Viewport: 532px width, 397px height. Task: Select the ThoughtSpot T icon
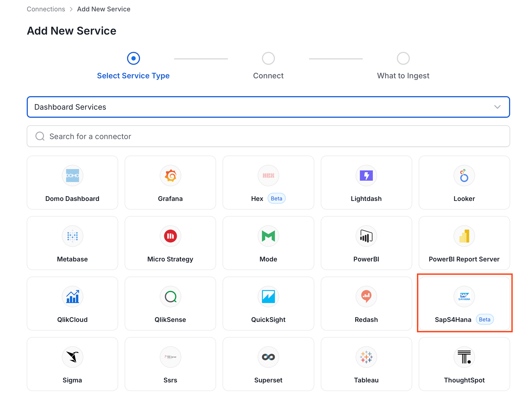[464, 357]
